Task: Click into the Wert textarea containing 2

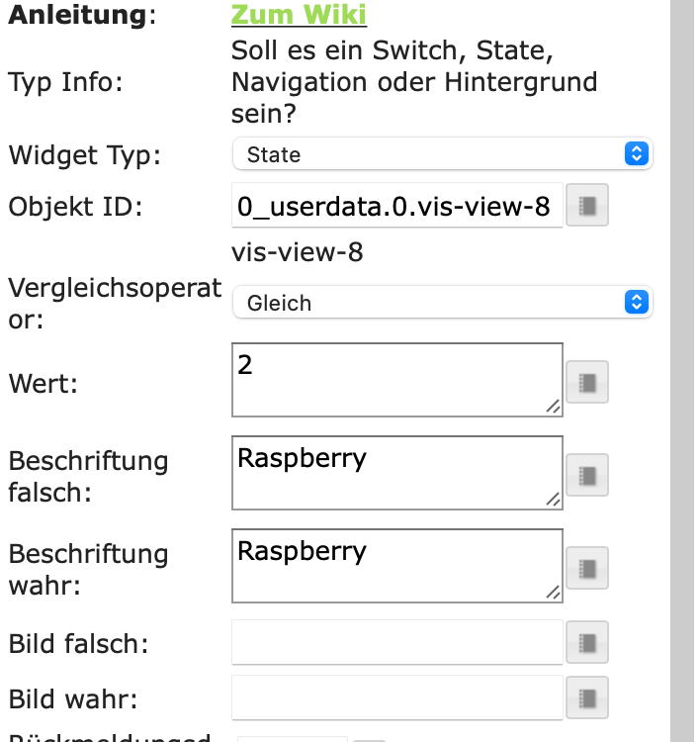Action: pos(396,380)
